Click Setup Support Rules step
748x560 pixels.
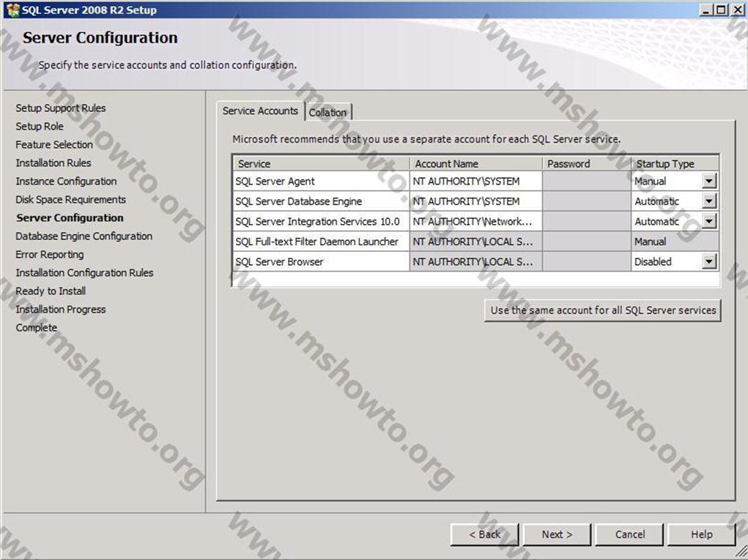[x=61, y=108]
